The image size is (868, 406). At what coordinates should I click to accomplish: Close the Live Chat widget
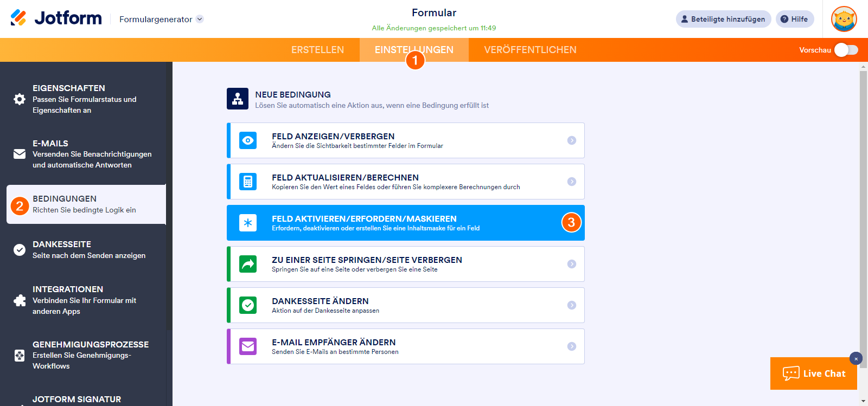(856, 359)
